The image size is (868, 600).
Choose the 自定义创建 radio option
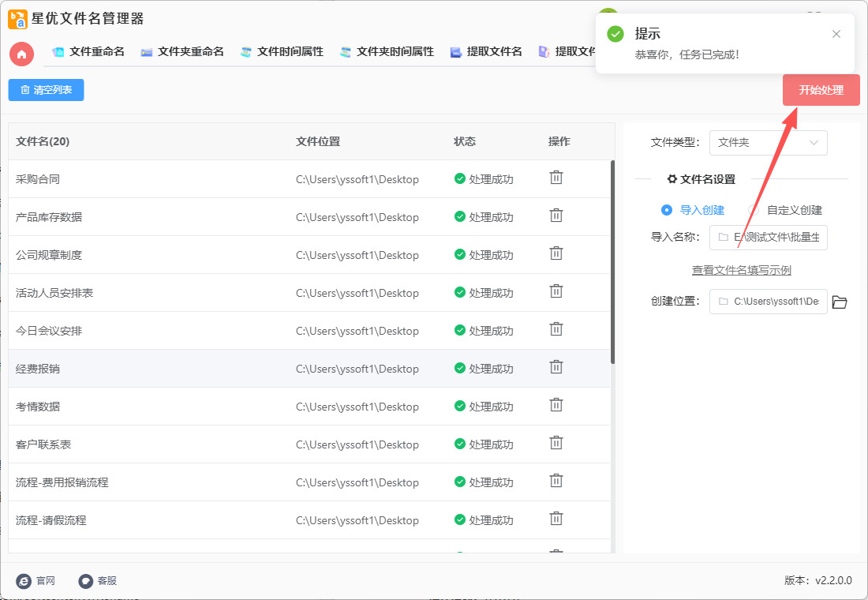(x=754, y=210)
